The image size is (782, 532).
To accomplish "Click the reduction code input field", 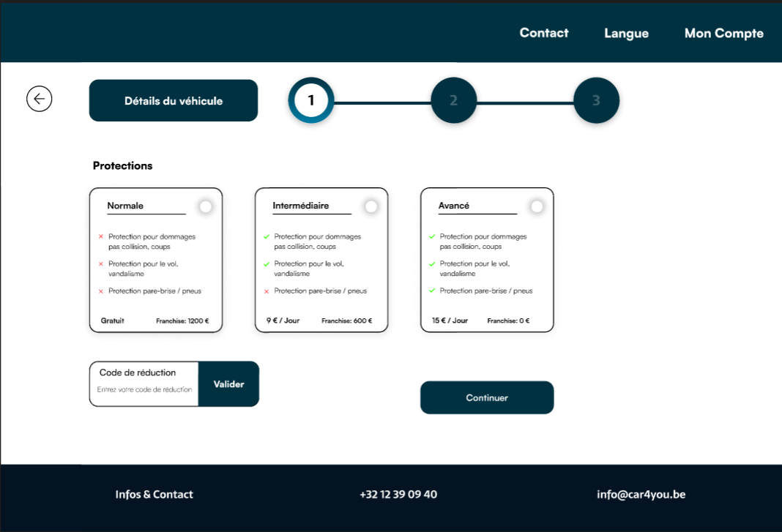I will (x=144, y=389).
